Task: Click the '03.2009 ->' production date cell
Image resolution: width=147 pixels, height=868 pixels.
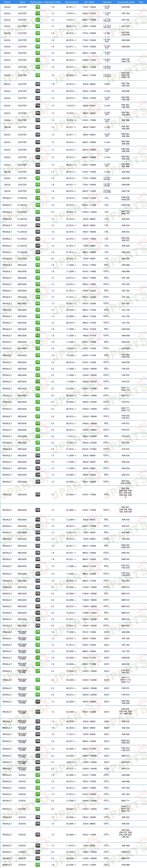Action: (71, 721)
